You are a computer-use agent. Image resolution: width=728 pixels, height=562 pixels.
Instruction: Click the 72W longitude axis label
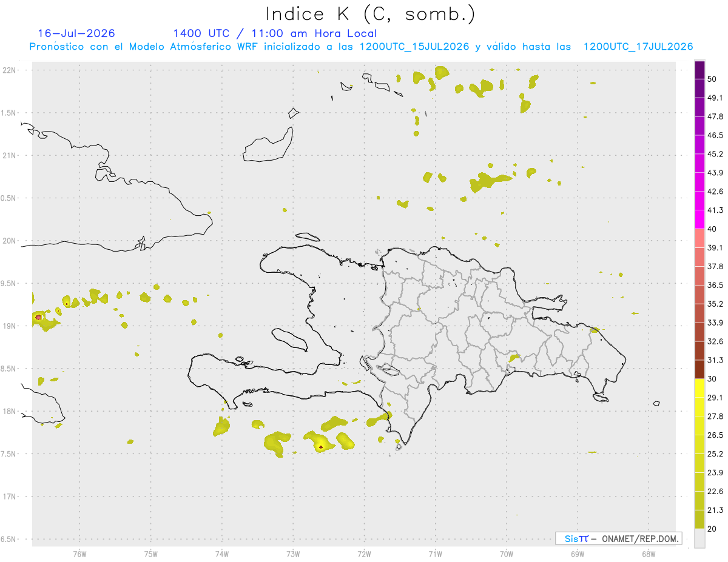(x=364, y=554)
